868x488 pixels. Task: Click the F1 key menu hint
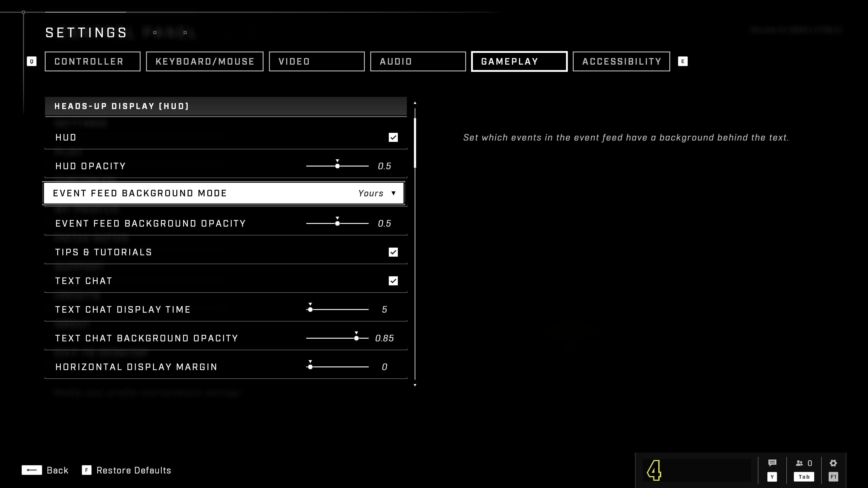[833, 476]
